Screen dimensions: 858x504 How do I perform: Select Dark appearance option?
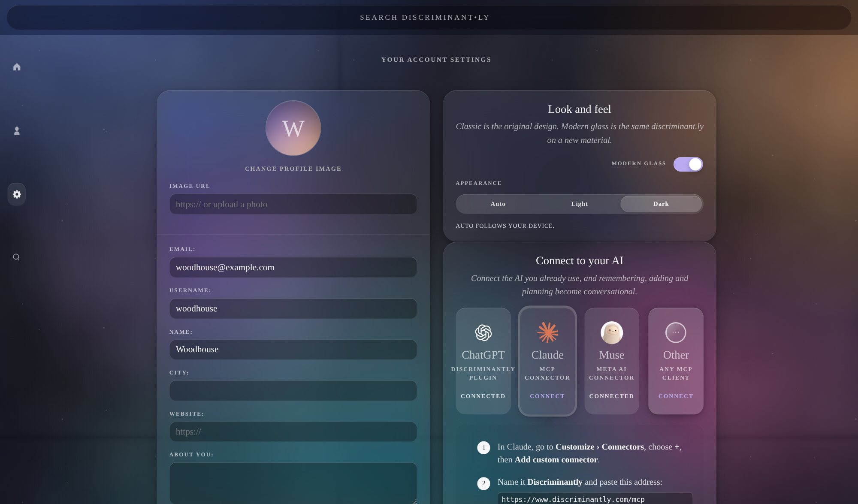coord(661,204)
